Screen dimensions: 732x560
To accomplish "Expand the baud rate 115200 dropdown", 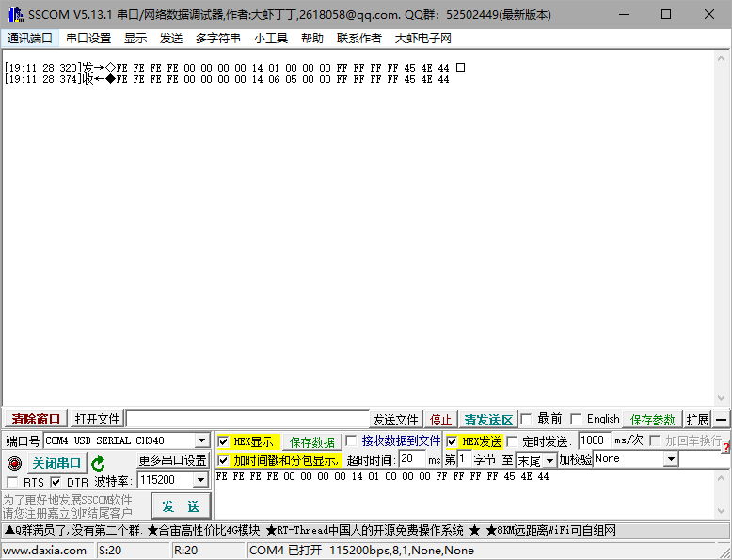I will click(199, 481).
